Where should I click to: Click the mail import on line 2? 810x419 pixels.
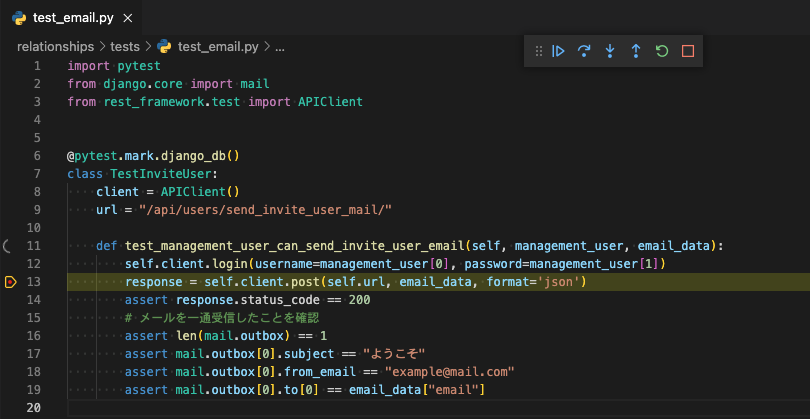255,84
